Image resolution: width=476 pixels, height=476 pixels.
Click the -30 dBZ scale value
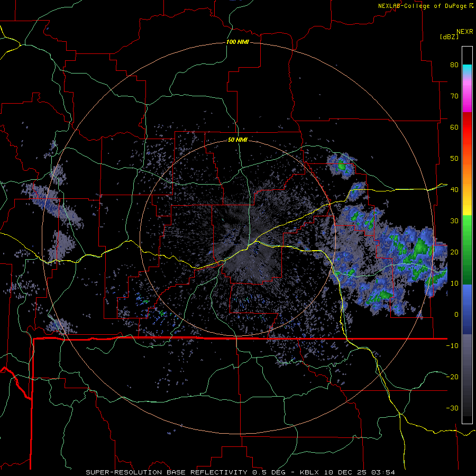coord(452,408)
